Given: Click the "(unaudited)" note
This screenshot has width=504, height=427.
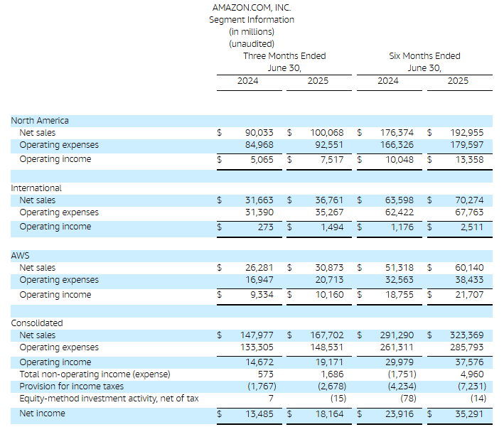Looking at the screenshot, I should tap(252, 44).
